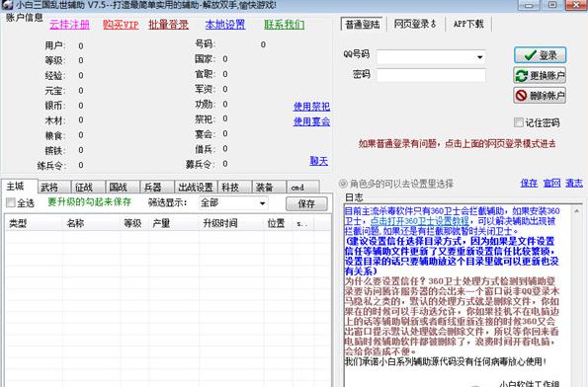The height and width of the screenshot is (387, 588).
Task: Click the 联系我们 link
Action: tap(285, 25)
